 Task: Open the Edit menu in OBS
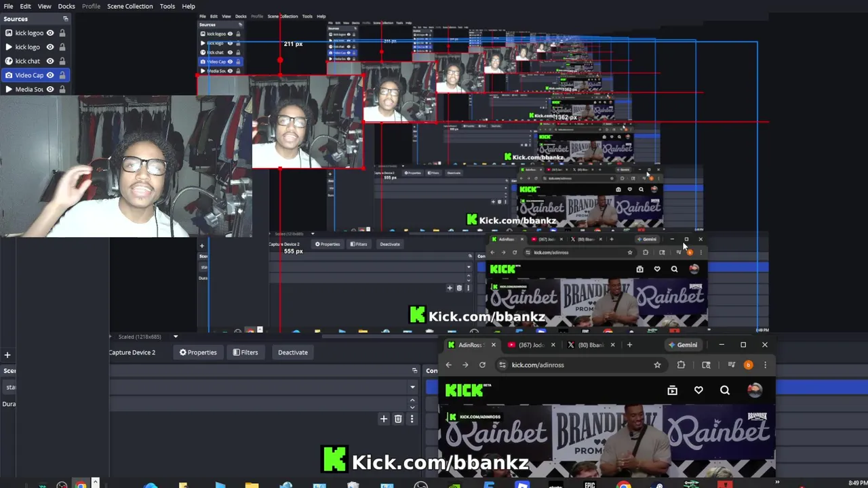[x=25, y=6]
